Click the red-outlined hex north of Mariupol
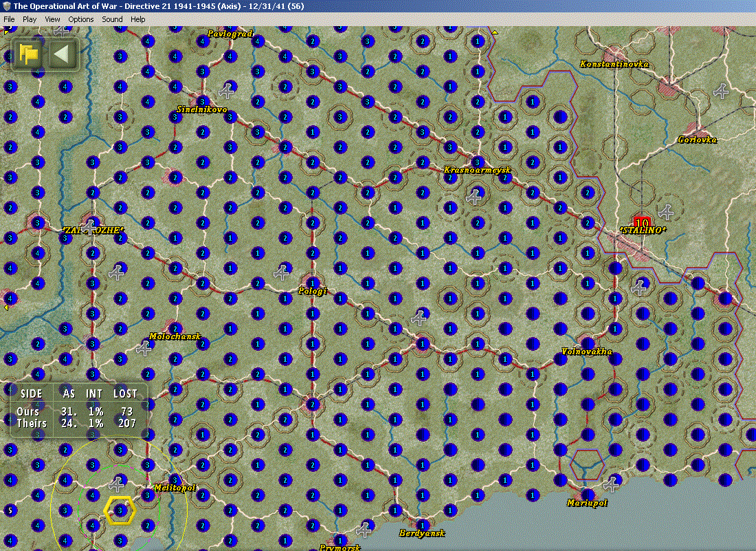This screenshot has width=756, height=551. [x=587, y=464]
